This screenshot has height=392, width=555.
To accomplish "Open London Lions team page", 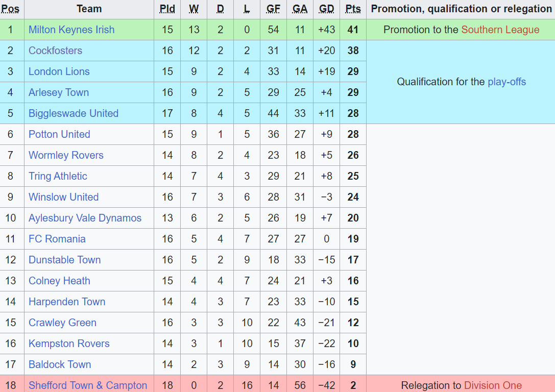I will (x=59, y=71).
